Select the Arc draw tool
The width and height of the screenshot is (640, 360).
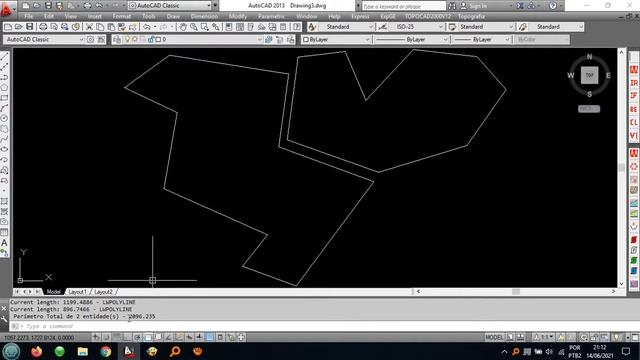tap(4, 108)
